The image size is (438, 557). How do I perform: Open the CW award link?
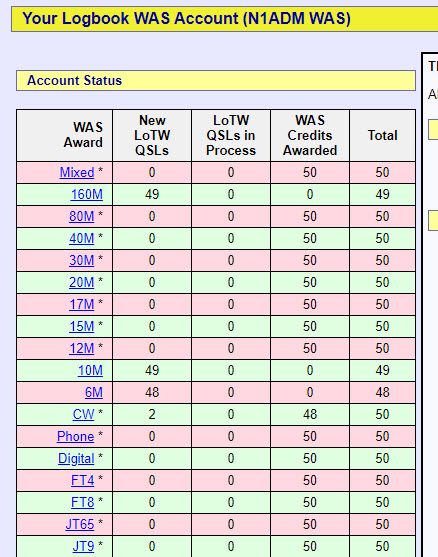(83, 415)
